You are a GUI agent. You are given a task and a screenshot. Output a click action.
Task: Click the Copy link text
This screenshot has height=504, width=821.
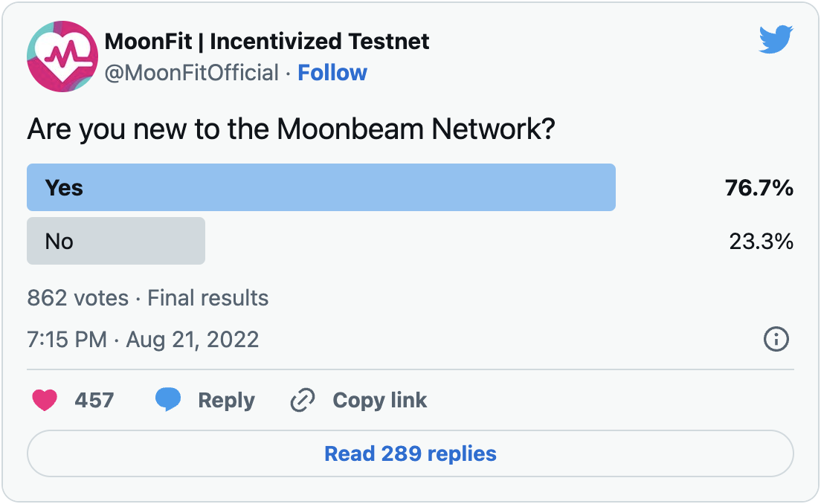click(x=379, y=401)
